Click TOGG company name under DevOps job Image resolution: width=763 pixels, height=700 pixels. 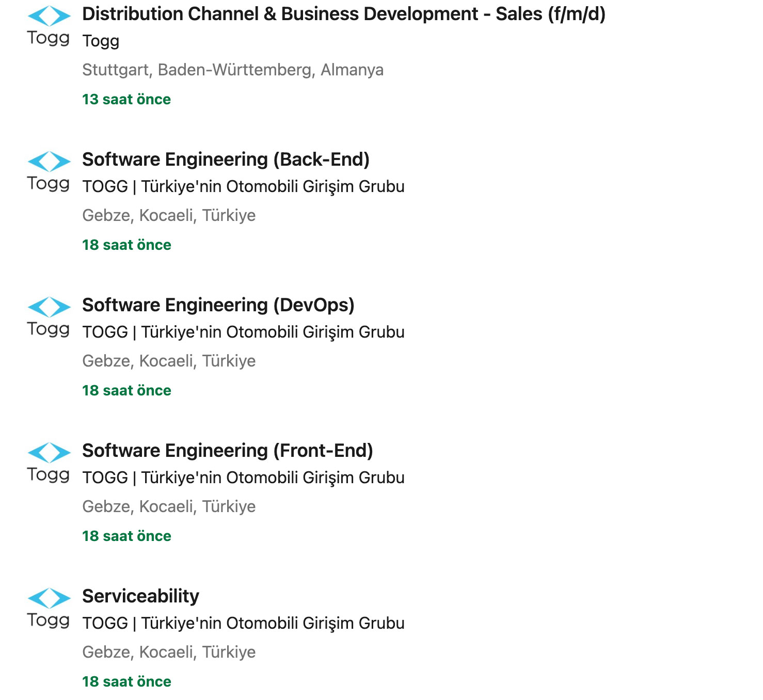coord(243,332)
